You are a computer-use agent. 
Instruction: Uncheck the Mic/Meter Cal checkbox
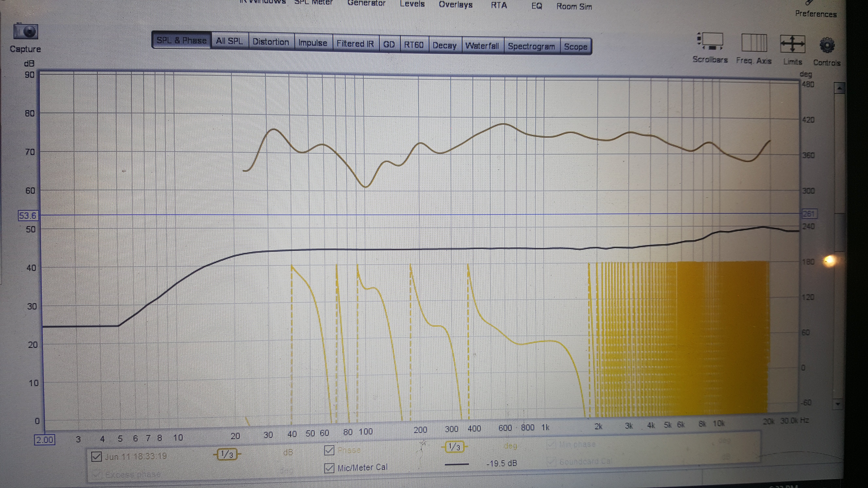tap(329, 468)
